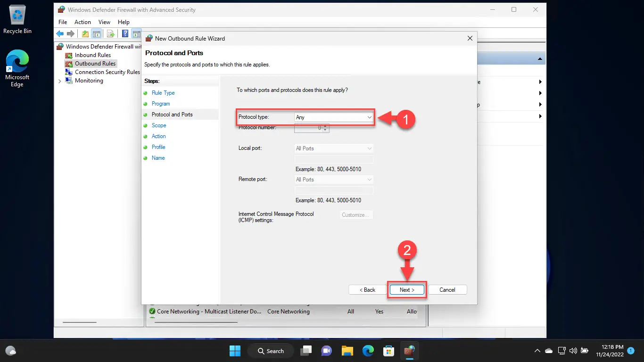Maximize the Windows Defender Firewall window

pyautogui.click(x=513, y=9)
